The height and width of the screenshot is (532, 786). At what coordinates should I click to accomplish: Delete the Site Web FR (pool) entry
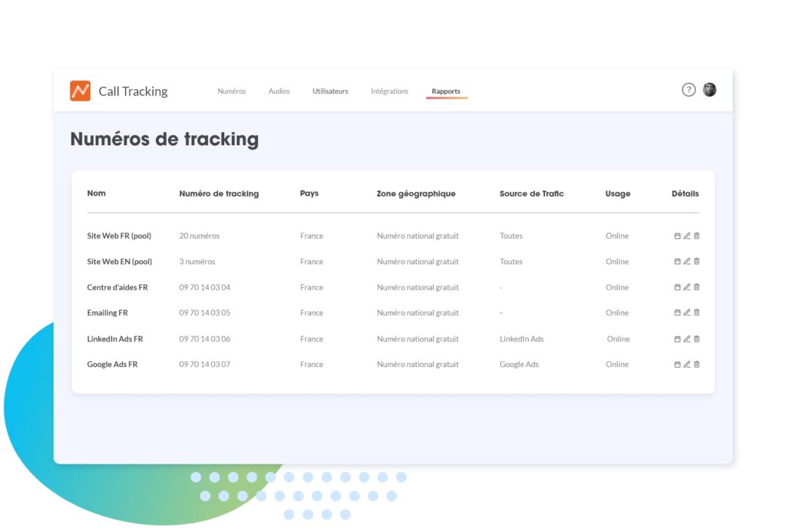(x=697, y=236)
